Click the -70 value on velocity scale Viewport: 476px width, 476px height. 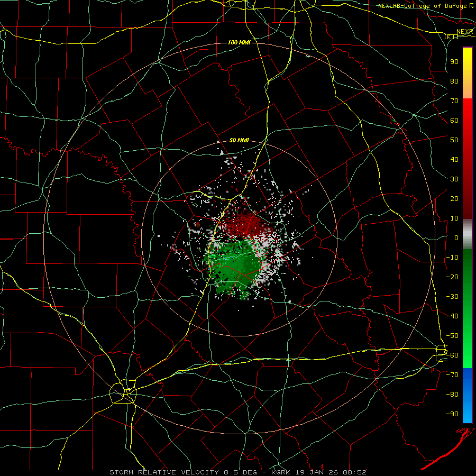(452, 375)
